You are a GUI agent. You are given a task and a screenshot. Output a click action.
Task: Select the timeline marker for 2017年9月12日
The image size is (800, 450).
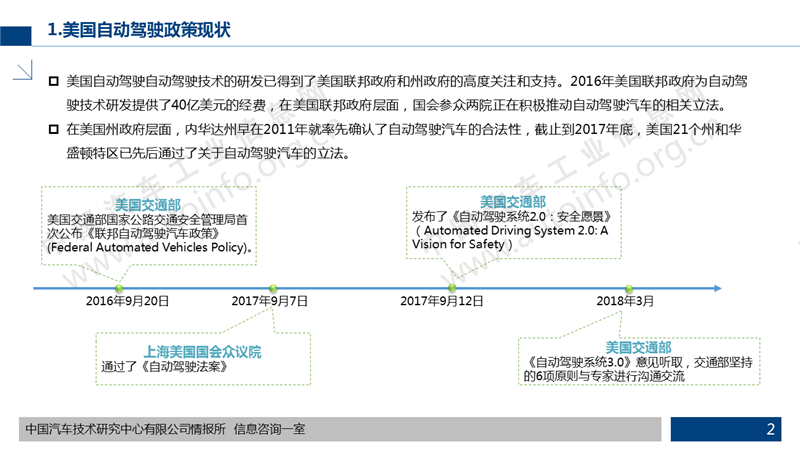tap(452, 288)
